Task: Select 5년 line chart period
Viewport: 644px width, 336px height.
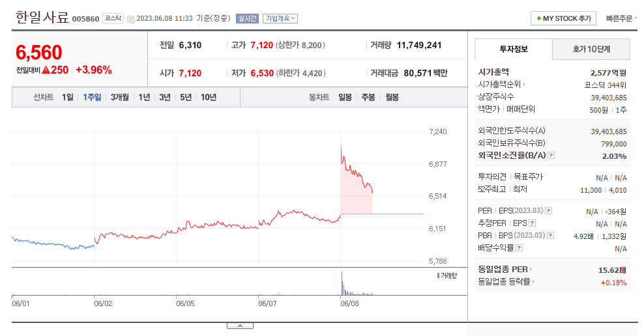Action: coord(186,97)
